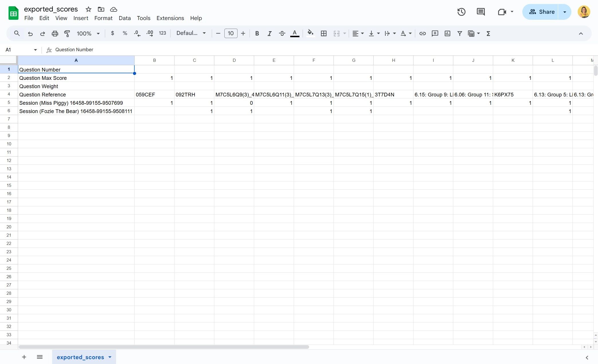
Task: Open the comments history icon
Action: pos(481,12)
